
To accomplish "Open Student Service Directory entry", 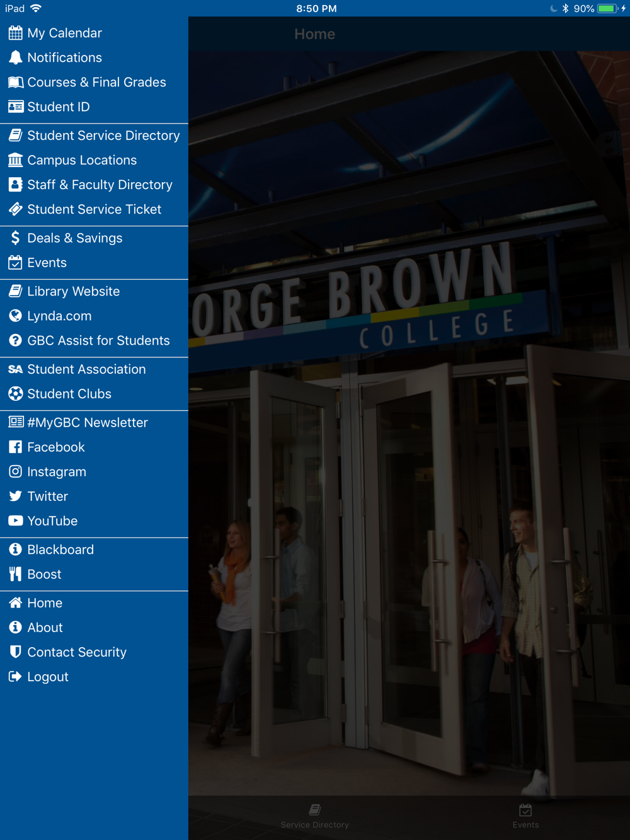I will pos(94,135).
